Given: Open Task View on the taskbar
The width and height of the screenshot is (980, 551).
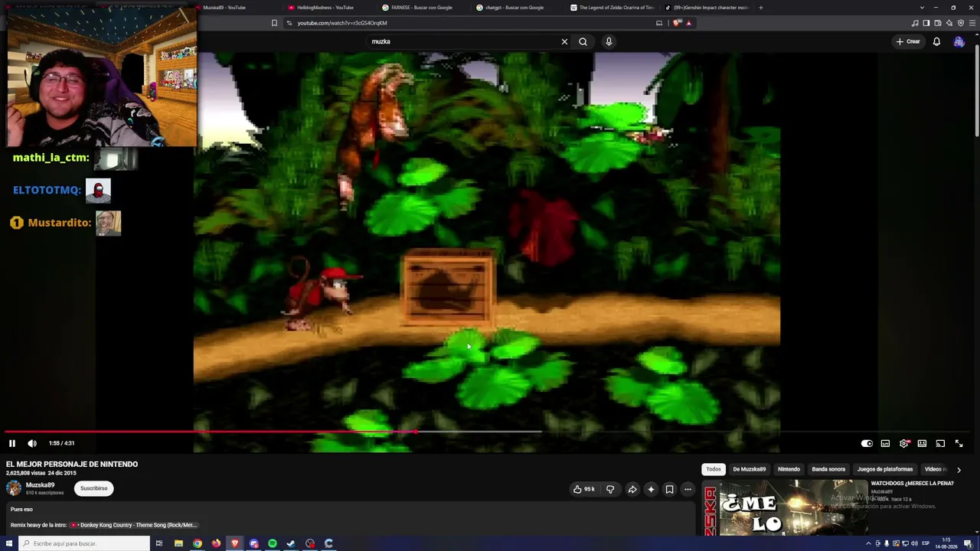Looking at the screenshot, I should (159, 543).
